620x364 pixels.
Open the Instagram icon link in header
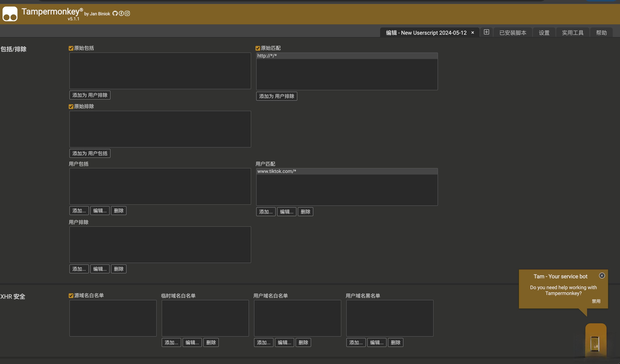tap(127, 13)
